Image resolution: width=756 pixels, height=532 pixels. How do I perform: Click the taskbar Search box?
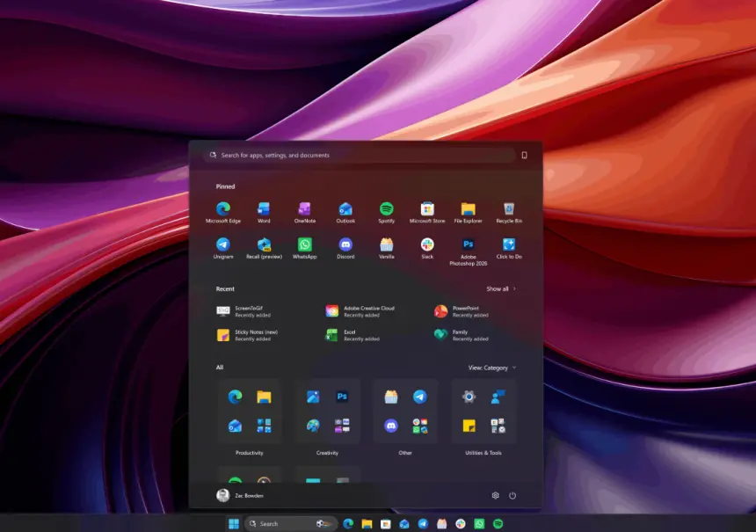[289, 524]
